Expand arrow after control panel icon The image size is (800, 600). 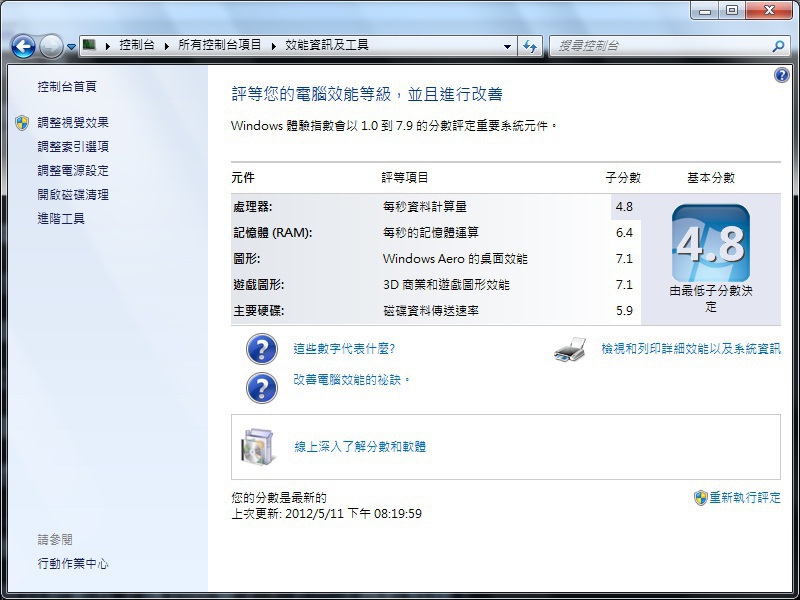coord(108,46)
